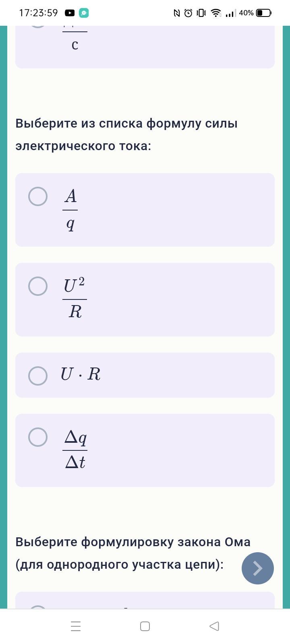290x644 pixels.
Task: Tap the round next arrow button
Action: pos(258,568)
